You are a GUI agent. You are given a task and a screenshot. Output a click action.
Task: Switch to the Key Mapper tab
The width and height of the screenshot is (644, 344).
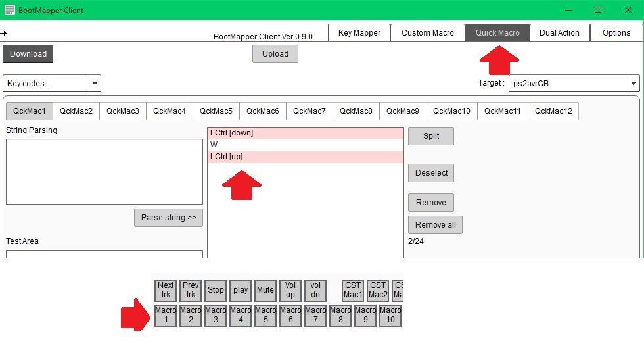[359, 33]
